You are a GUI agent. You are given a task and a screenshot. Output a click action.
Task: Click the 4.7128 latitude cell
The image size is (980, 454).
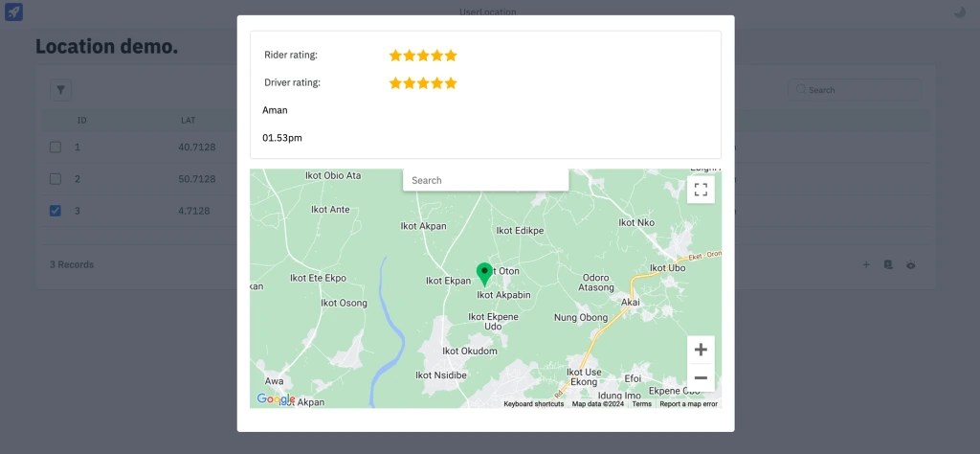pos(193,211)
